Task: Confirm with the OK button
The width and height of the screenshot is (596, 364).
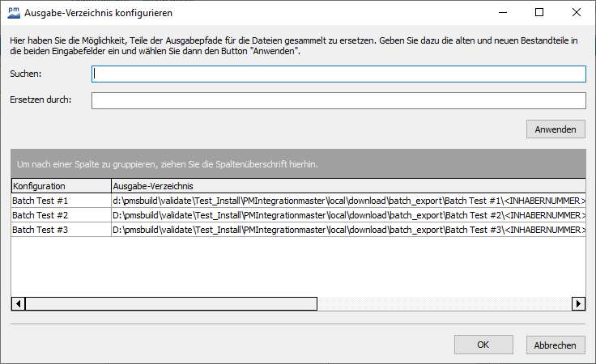Action: point(483,345)
